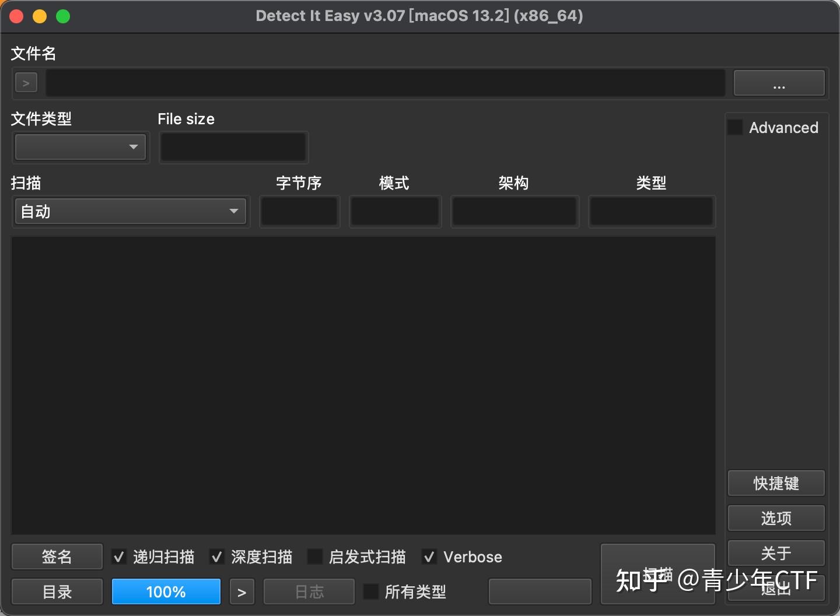Open file browser with the ... button
This screenshot has height=616, width=840.
[x=779, y=83]
